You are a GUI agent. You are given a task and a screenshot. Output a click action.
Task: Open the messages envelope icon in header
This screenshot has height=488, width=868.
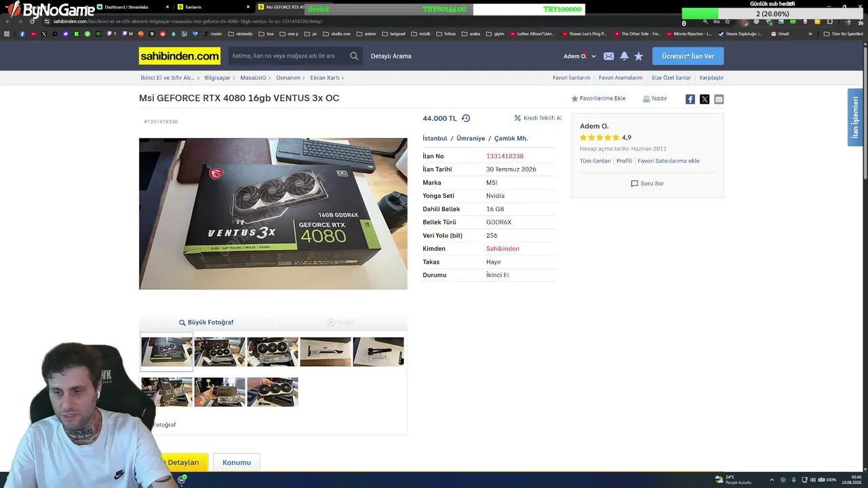tap(609, 56)
